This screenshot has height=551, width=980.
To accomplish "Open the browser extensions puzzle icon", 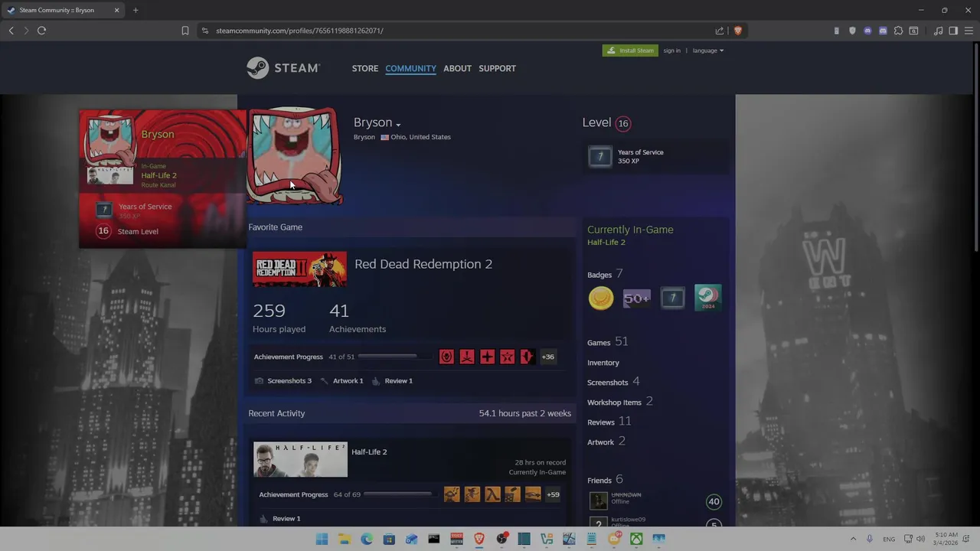I will click(898, 31).
